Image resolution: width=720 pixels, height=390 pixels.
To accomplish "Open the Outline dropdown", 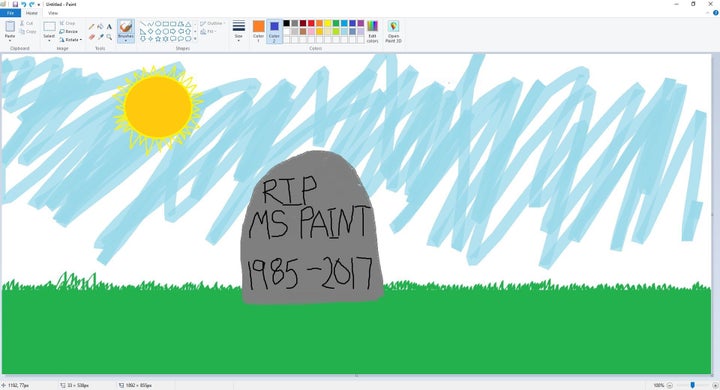I will 212,23.
